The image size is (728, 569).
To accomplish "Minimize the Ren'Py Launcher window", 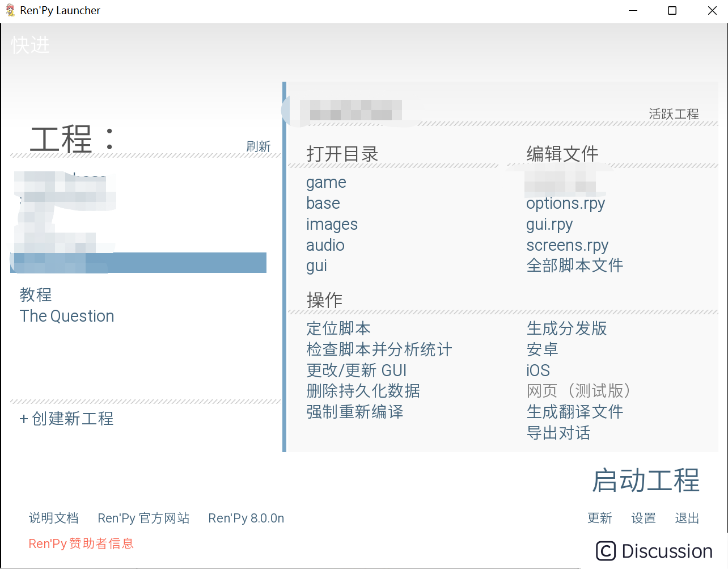I will (633, 10).
